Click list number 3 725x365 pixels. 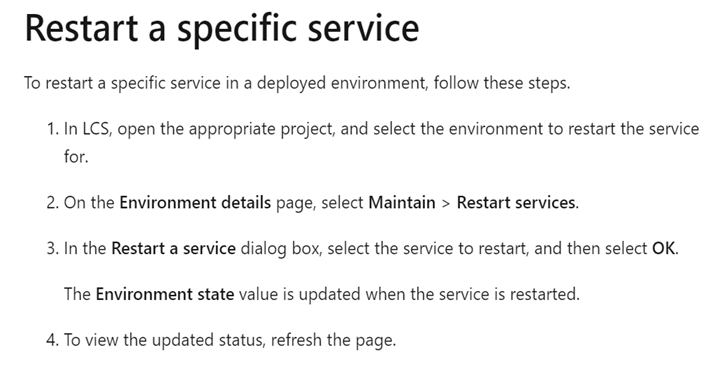pos(52,248)
